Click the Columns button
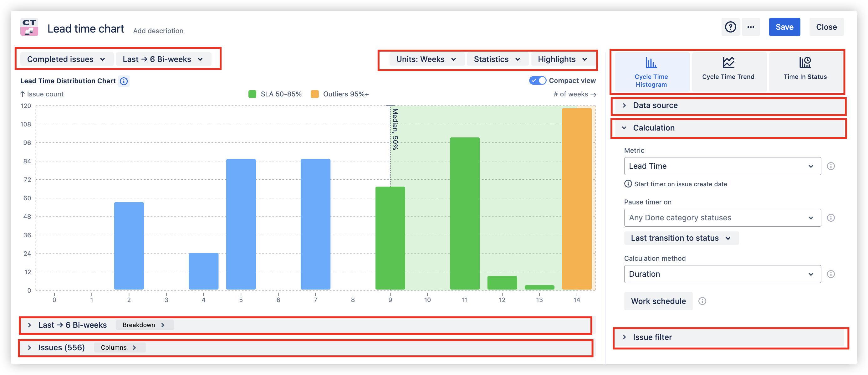 (x=120, y=347)
